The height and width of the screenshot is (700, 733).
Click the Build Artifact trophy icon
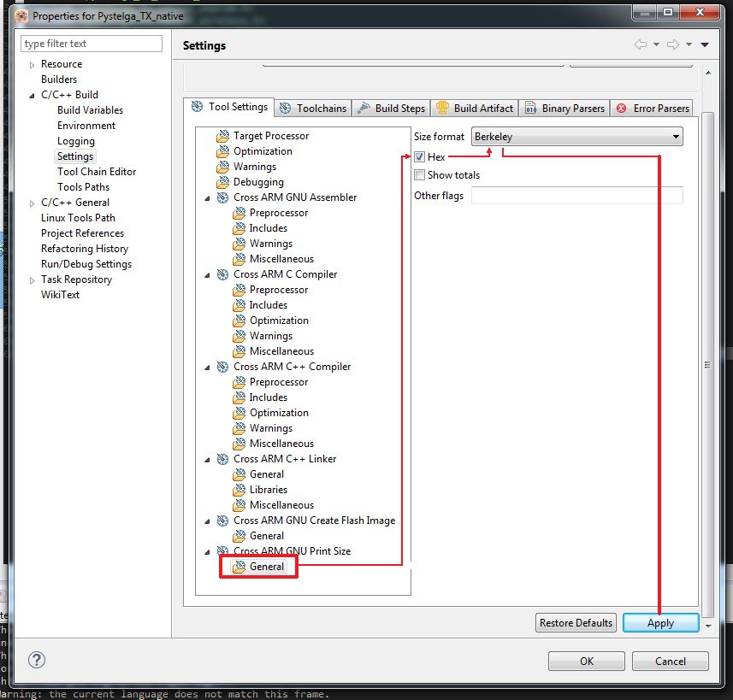[442, 108]
